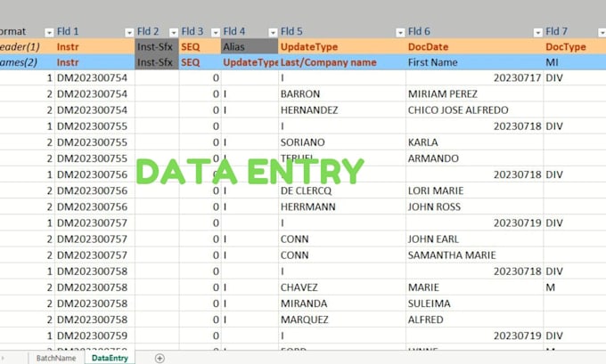The height and width of the screenshot is (364, 606).
Task: Click the MARQUEZ last name cell
Action: (341, 320)
